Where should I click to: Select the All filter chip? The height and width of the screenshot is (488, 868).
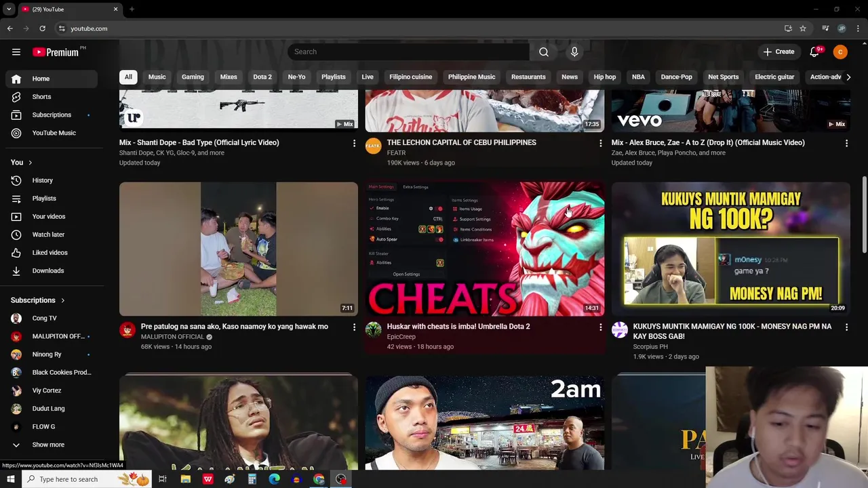(128, 77)
